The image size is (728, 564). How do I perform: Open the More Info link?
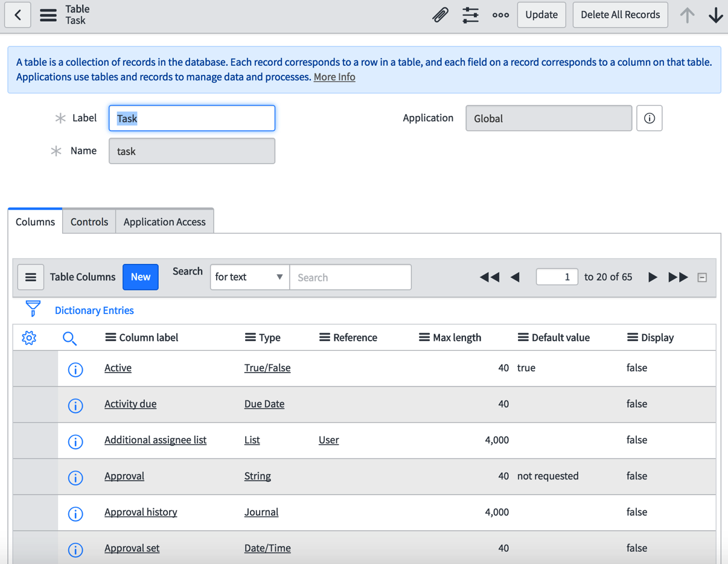334,77
